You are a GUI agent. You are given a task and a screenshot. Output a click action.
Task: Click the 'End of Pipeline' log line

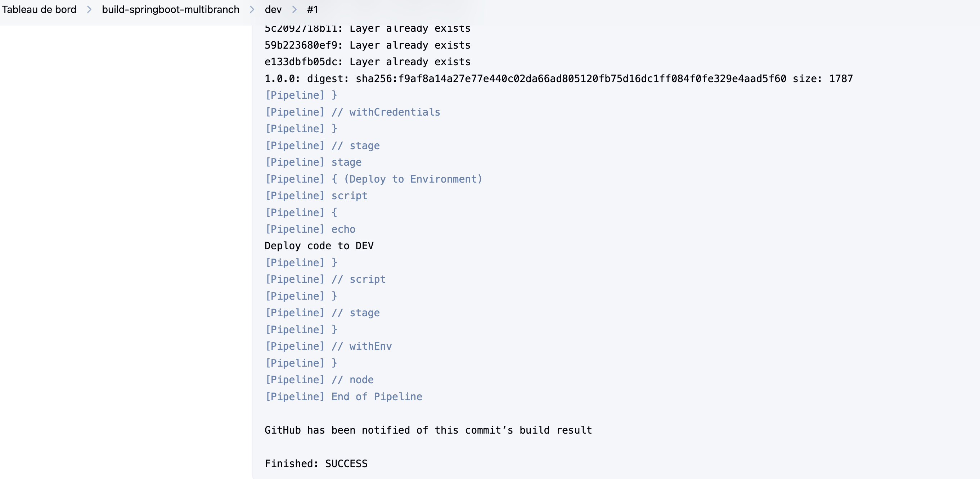pyautogui.click(x=343, y=397)
